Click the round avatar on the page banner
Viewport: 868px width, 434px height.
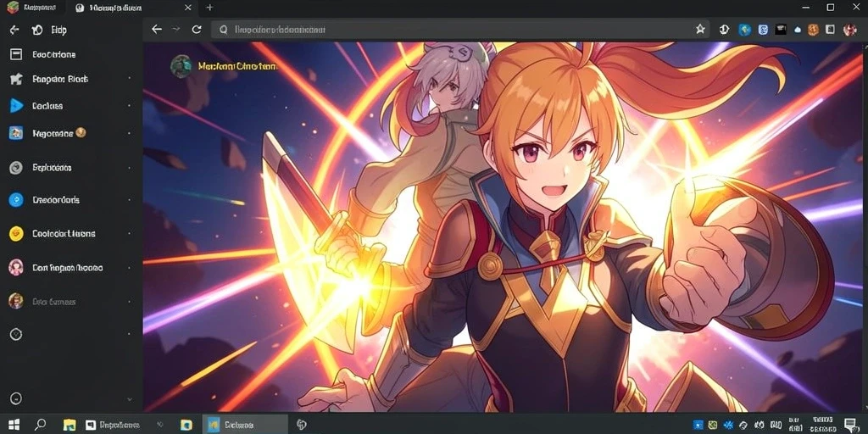(181, 65)
